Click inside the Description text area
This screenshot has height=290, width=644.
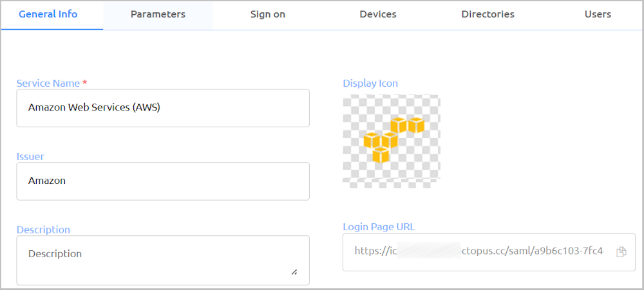[x=163, y=260]
